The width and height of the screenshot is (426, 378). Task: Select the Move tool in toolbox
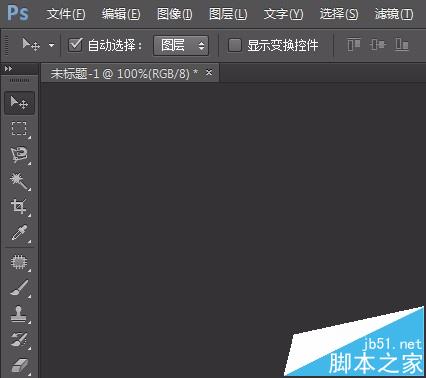point(19,103)
